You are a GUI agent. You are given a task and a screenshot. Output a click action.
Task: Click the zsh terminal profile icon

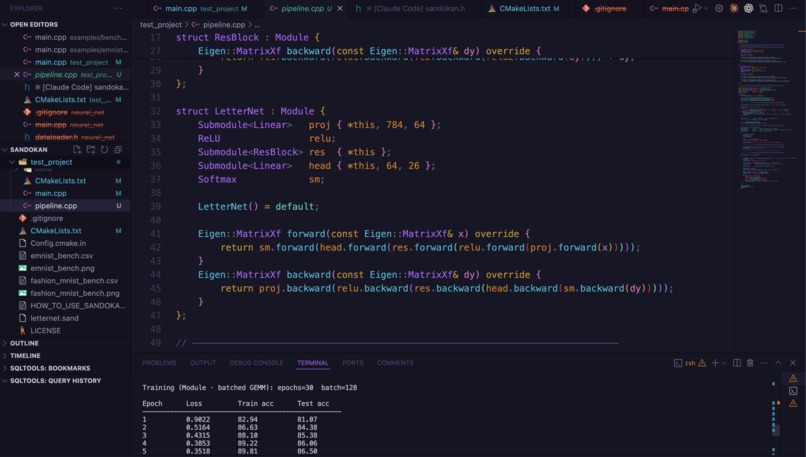(678, 363)
